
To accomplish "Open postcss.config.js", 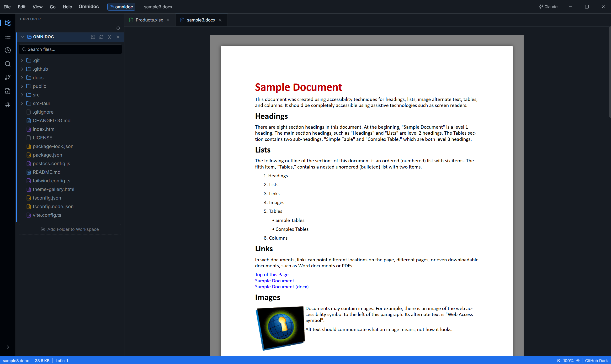I will 70,163.
